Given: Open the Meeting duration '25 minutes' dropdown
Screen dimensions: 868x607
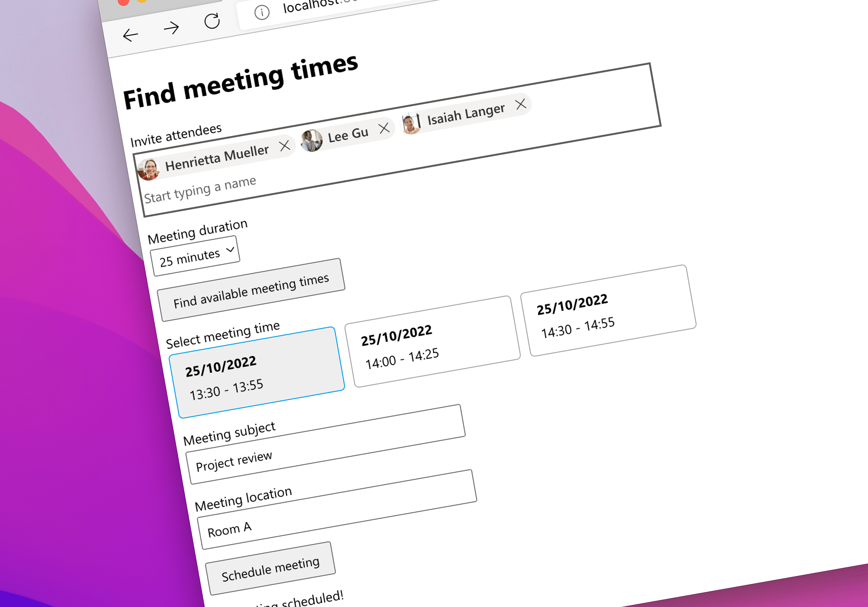Looking at the screenshot, I should coord(195,256).
